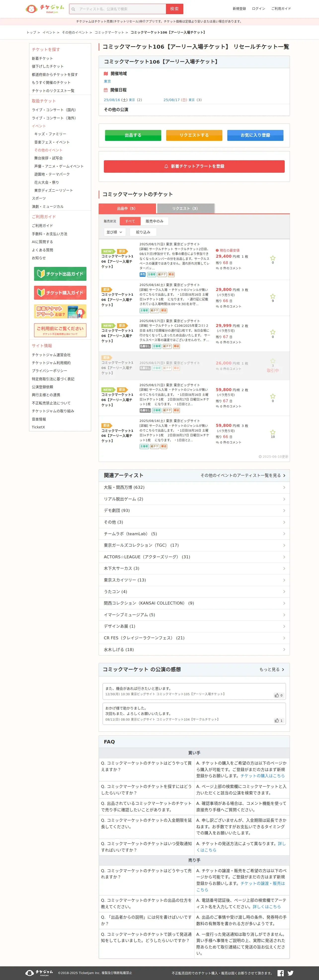319x980 pixels.
Task: Select the すべて sales status filter
Action: coord(130,221)
